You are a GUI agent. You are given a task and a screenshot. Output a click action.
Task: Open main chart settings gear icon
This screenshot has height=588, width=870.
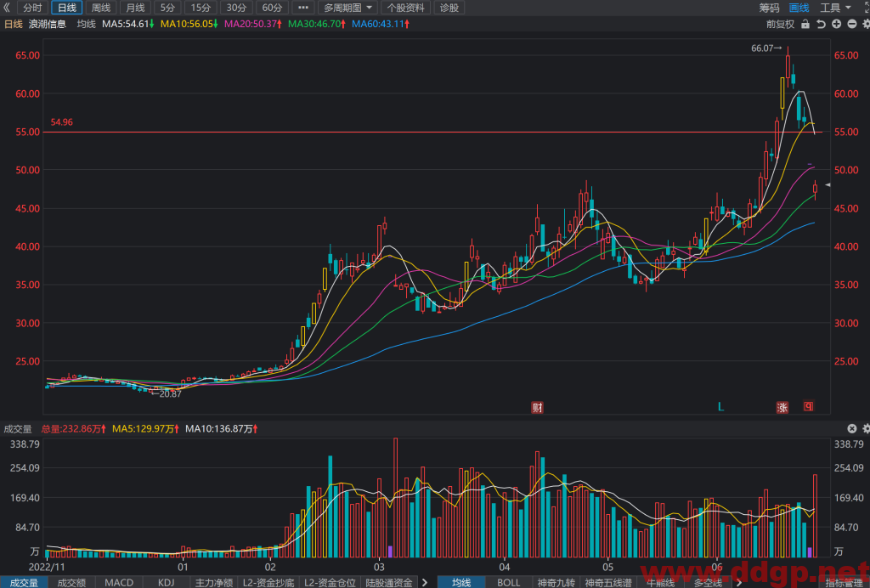click(866, 25)
